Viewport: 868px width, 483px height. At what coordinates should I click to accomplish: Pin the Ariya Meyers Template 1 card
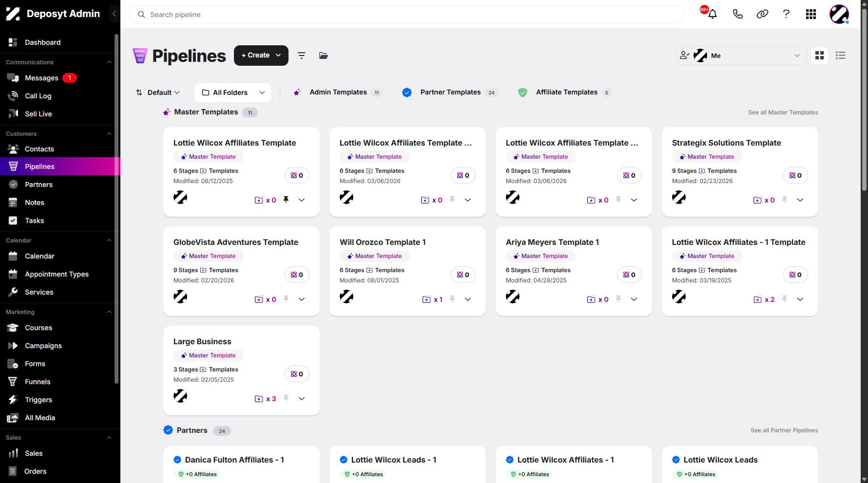tap(618, 299)
